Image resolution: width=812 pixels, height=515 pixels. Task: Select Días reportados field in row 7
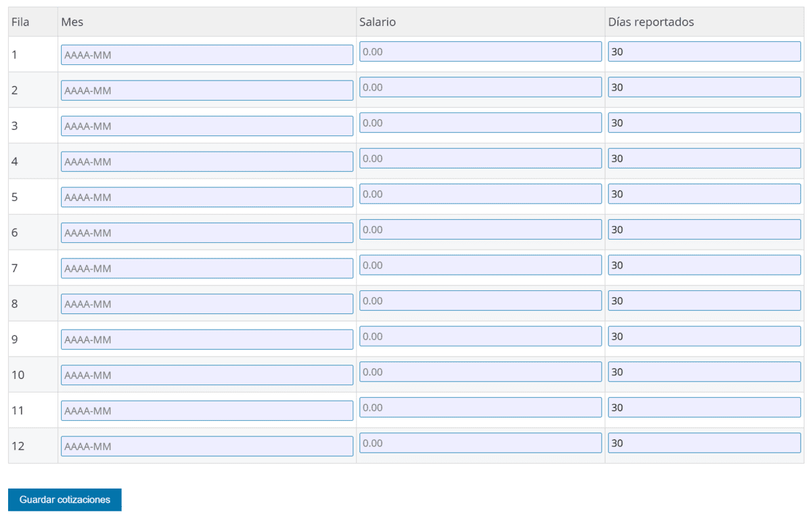coord(704,265)
